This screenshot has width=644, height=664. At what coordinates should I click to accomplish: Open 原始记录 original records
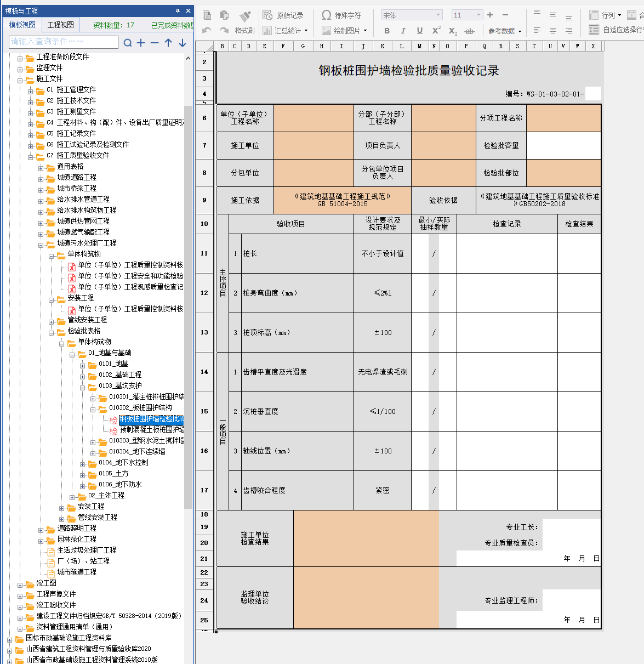click(283, 15)
